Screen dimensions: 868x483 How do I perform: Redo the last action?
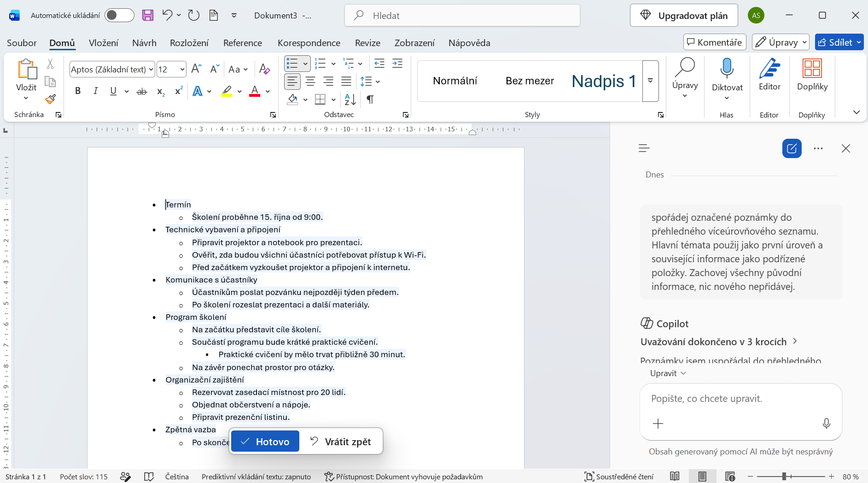tap(194, 15)
